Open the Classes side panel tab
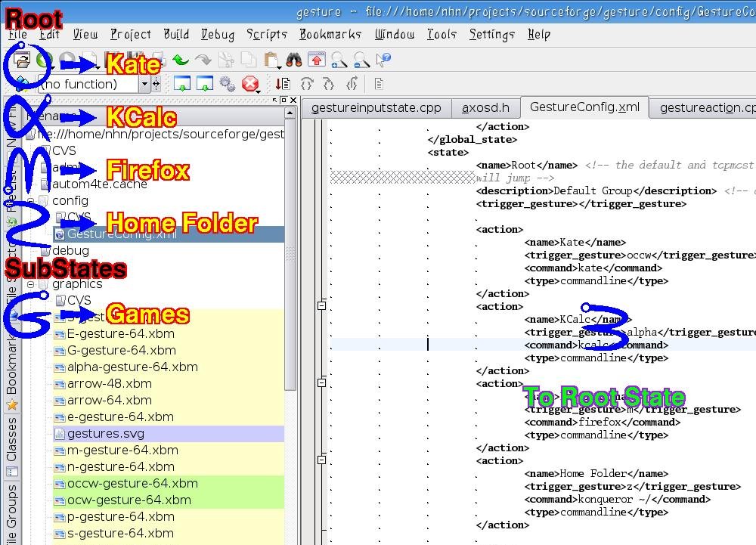The width and height of the screenshot is (756, 545). (x=11, y=446)
